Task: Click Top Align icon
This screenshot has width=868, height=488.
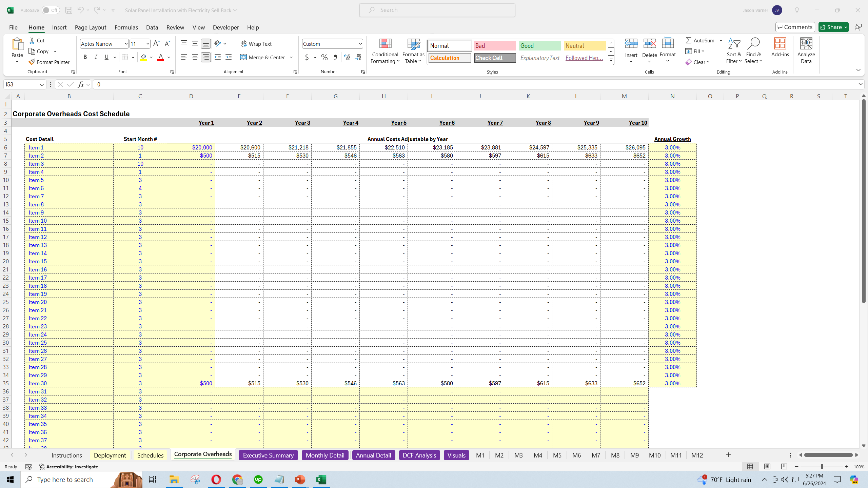Action: pyautogui.click(x=184, y=43)
